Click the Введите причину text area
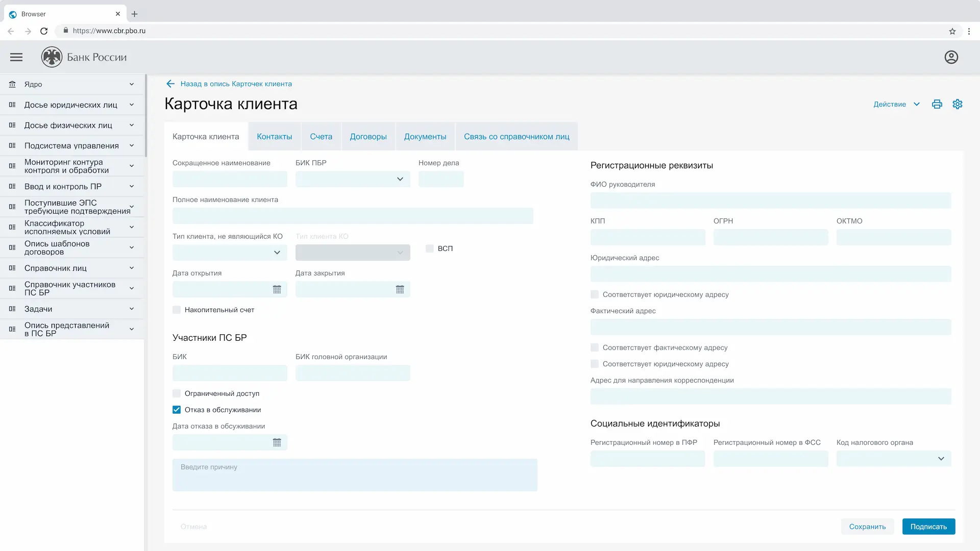The width and height of the screenshot is (980, 551). click(354, 474)
